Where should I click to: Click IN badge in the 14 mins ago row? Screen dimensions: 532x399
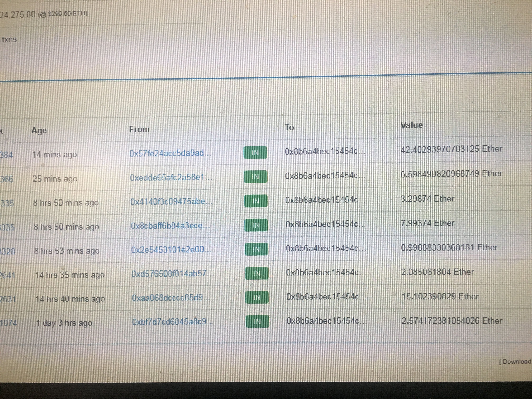(x=255, y=153)
